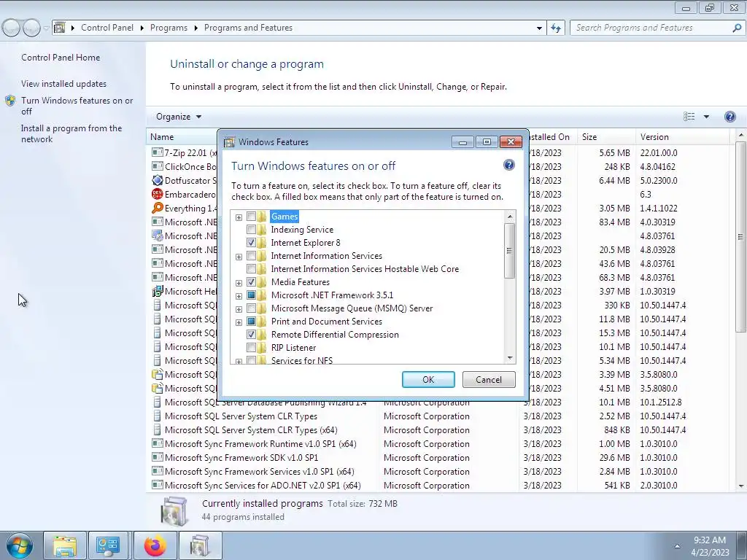The width and height of the screenshot is (747, 560).
Task: Open the view options dropdown arrow
Action: [706, 117]
